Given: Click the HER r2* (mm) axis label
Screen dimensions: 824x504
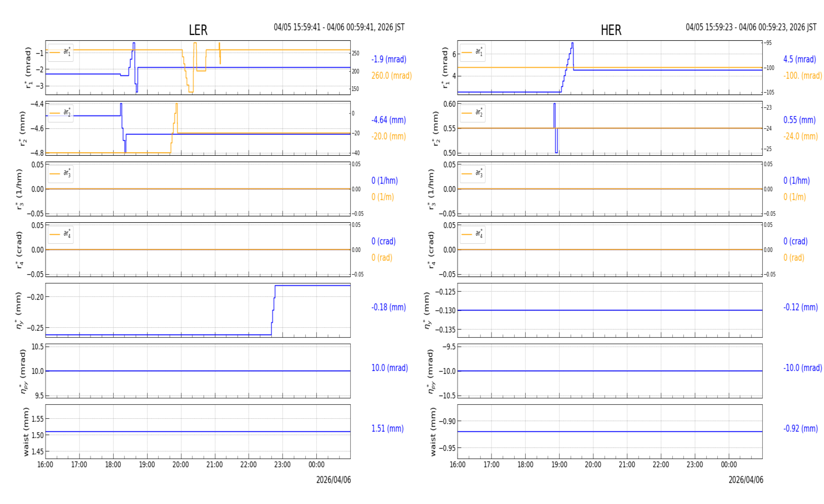Looking at the screenshot, I should 437,128.
